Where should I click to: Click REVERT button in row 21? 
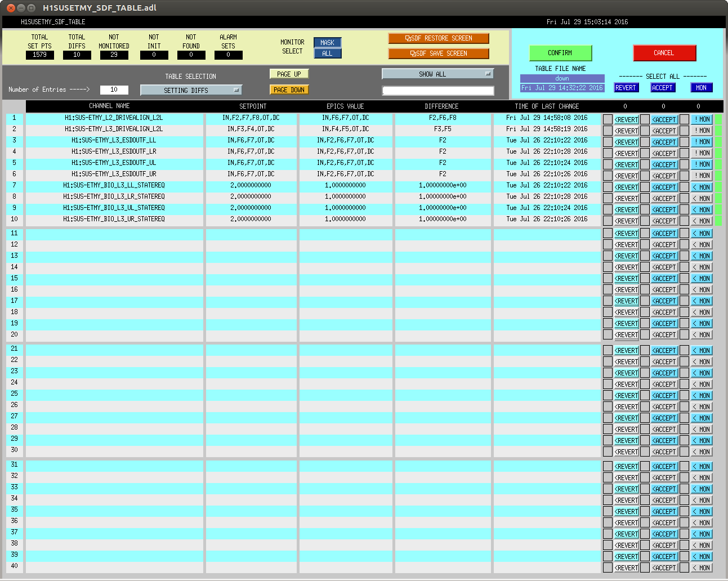[627, 350]
